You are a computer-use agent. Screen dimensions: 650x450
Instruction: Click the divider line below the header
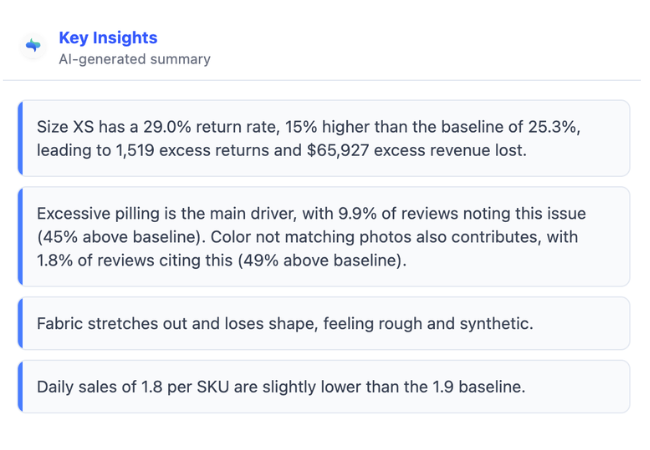[322, 80]
